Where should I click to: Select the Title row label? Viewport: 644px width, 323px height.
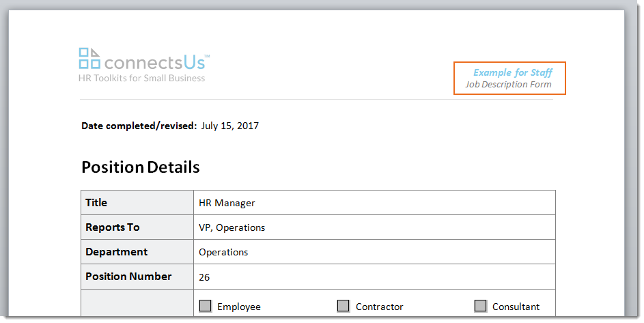point(96,203)
